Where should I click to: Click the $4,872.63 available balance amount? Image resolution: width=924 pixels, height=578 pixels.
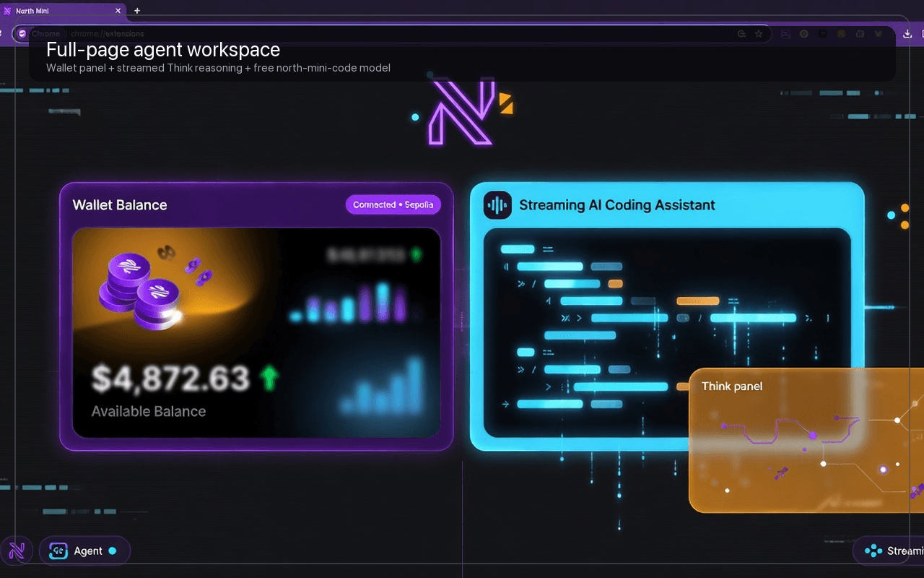[170, 379]
